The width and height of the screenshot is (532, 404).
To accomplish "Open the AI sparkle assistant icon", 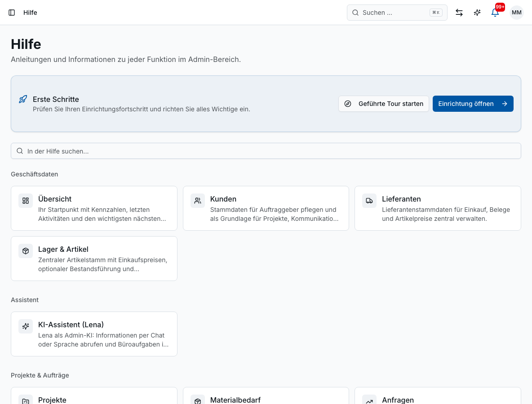I will (x=477, y=13).
